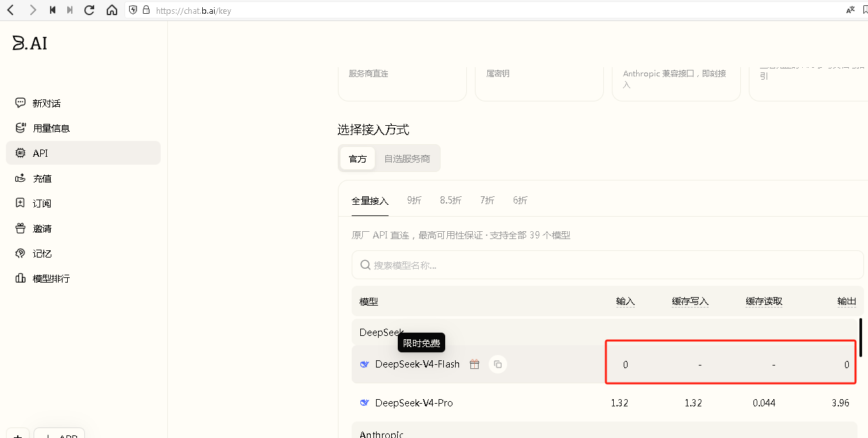Click the shield tracking-protection icon
This screenshot has width=868, height=438.
tap(133, 10)
